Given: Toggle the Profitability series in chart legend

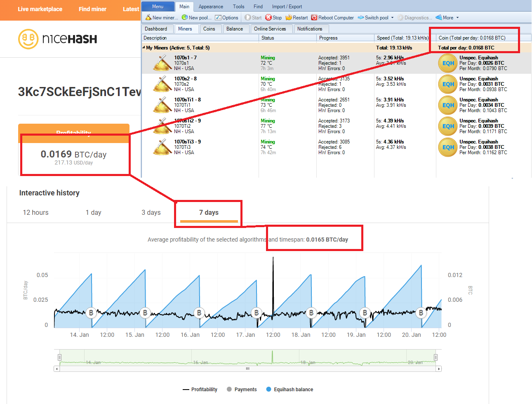Looking at the screenshot, I should point(200,390).
